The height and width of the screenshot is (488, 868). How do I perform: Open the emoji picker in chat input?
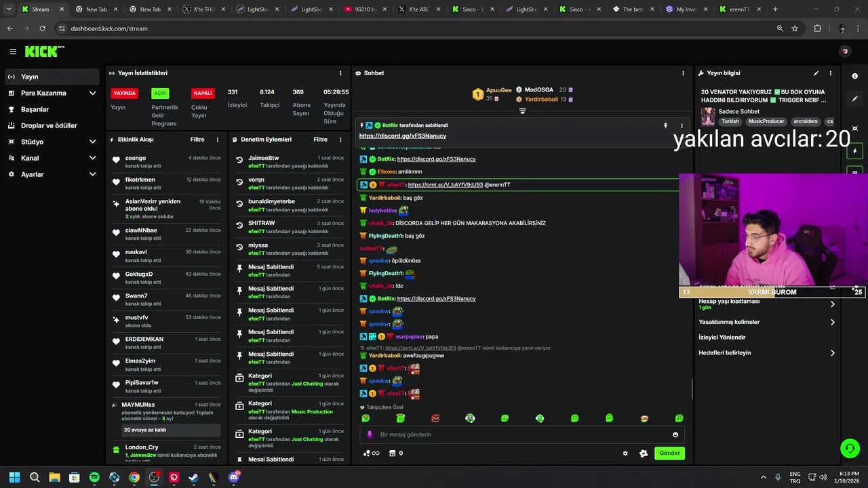(x=675, y=434)
